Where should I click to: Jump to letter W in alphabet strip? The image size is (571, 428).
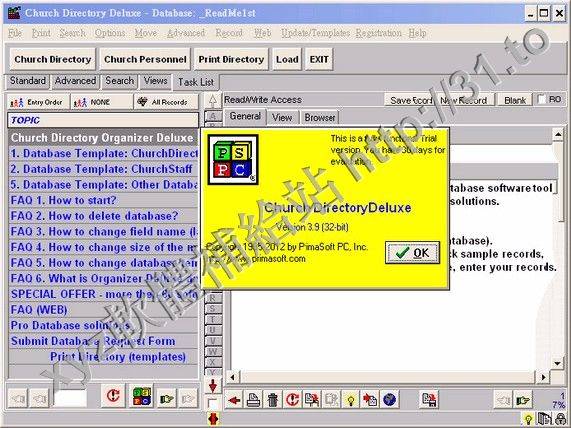[213, 352]
